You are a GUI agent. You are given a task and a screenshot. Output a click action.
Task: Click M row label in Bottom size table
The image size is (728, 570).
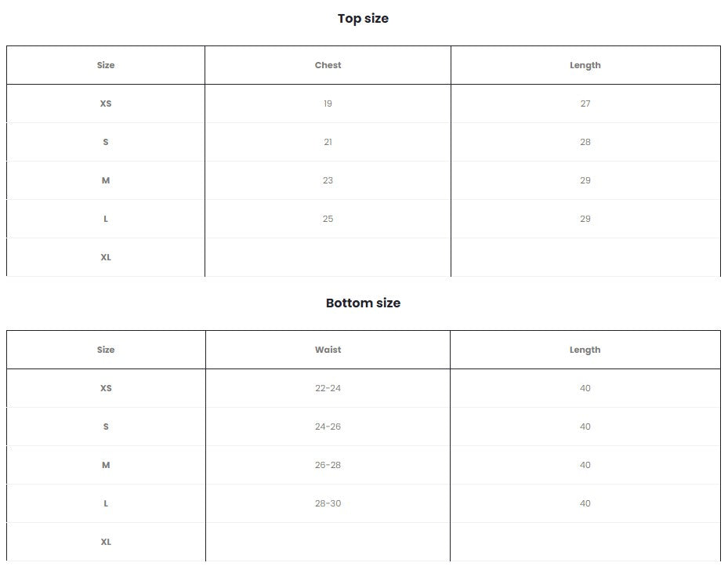106,465
